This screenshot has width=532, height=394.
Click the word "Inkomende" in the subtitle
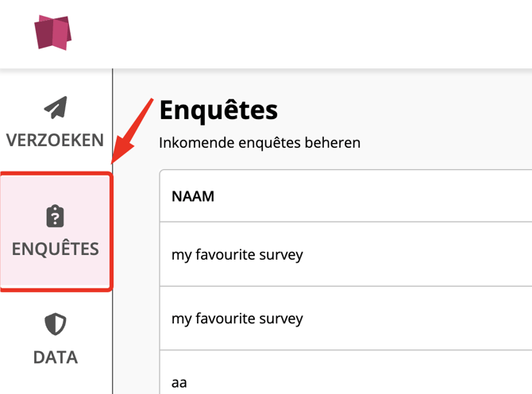[x=191, y=144]
